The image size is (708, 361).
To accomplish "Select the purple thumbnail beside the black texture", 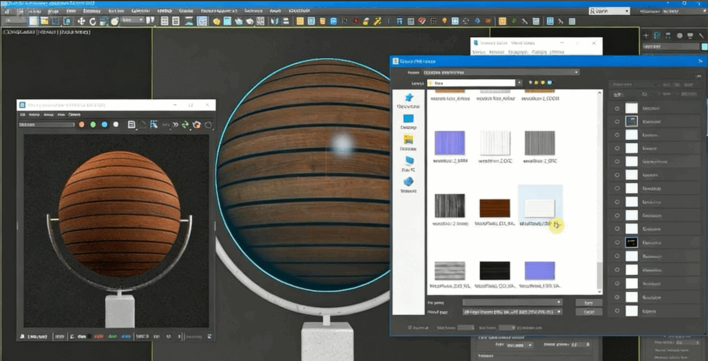I will (540, 271).
